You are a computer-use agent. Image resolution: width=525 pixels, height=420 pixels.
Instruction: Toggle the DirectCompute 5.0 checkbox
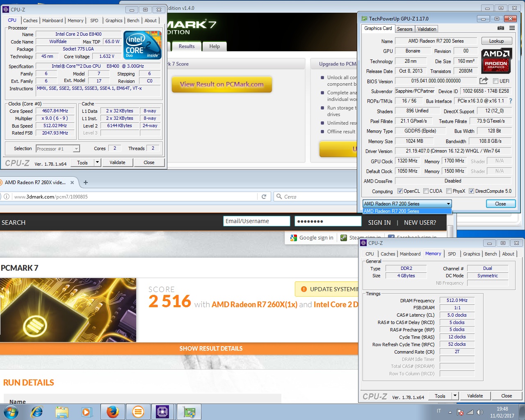coord(471,191)
